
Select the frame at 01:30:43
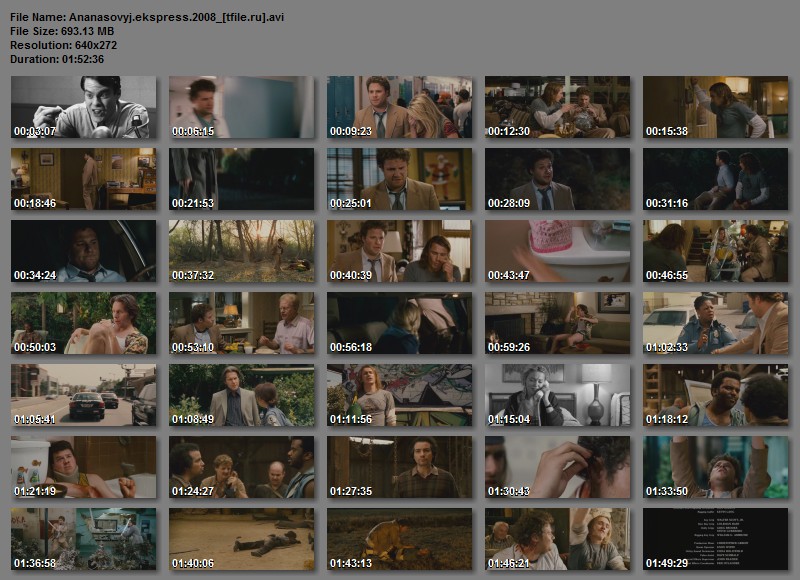(558, 467)
